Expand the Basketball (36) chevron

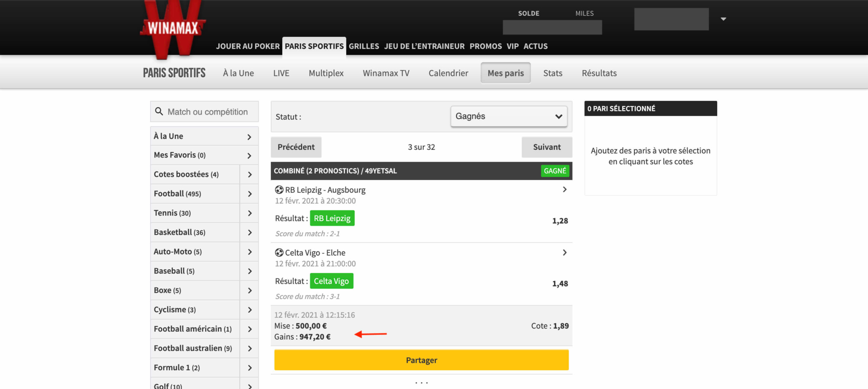(249, 232)
